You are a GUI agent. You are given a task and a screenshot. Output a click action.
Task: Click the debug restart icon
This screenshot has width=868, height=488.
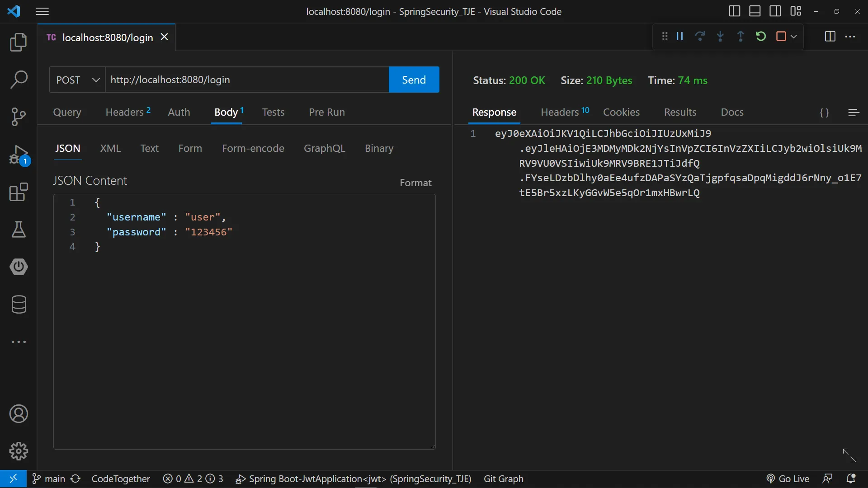click(x=761, y=37)
